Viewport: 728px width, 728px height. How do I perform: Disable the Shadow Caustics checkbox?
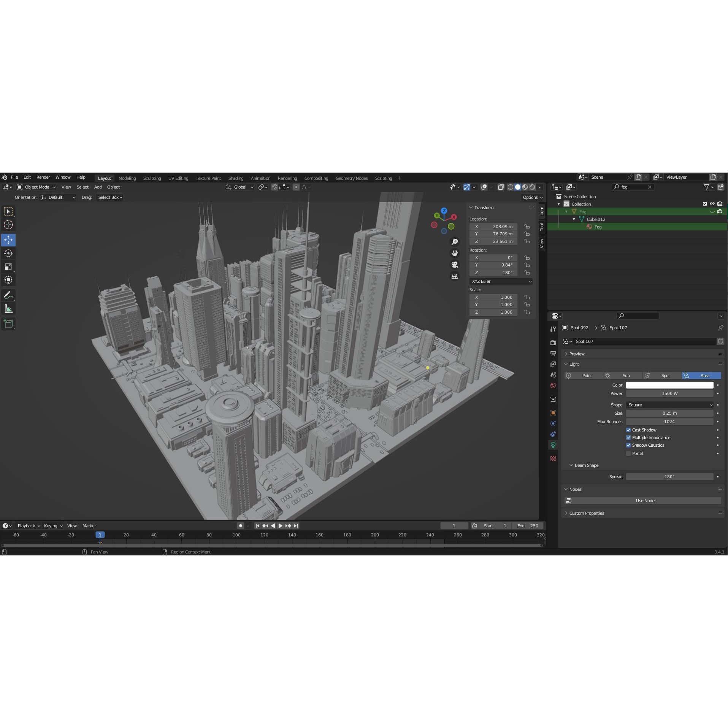coord(628,445)
